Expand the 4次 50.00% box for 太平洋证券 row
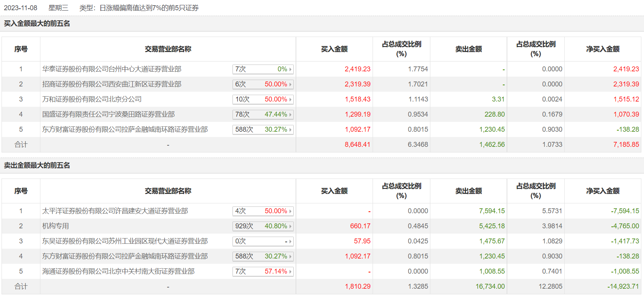 point(263,211)
